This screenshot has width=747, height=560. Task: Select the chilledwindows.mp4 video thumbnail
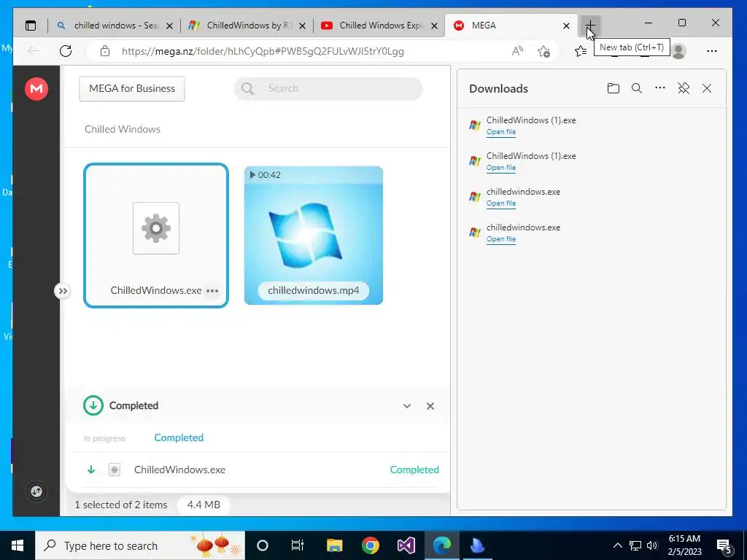[x=314, y=236]
